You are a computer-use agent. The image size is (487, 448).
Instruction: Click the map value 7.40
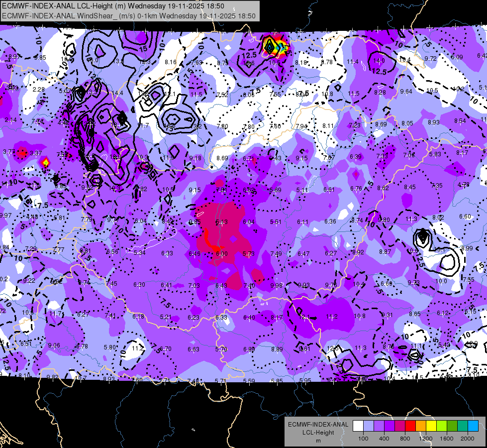pos(249,285)
